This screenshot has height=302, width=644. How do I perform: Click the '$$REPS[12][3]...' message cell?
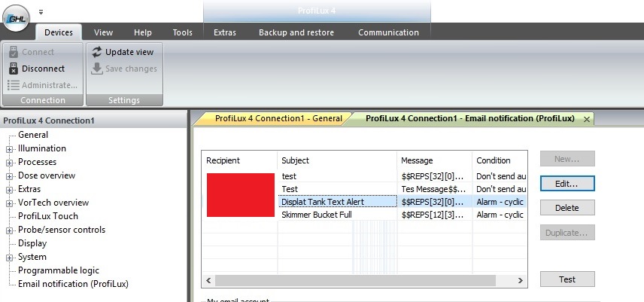click(x=435, y=215)
